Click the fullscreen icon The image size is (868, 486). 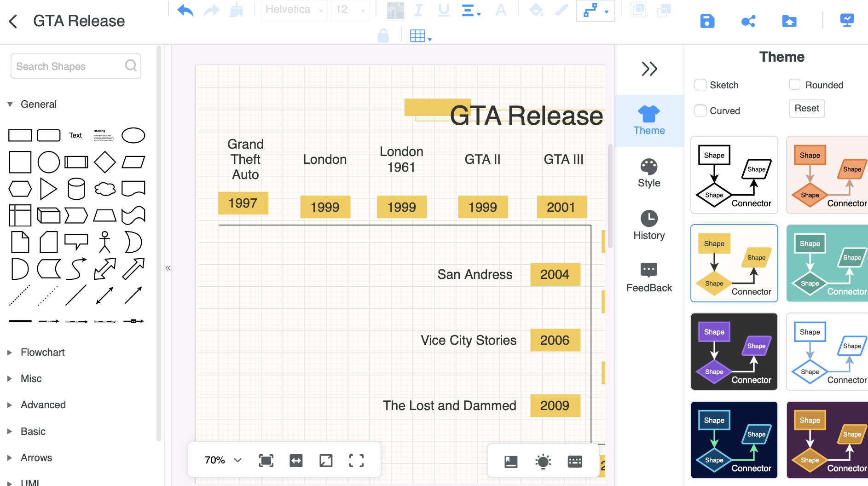(x=356, y=461)
